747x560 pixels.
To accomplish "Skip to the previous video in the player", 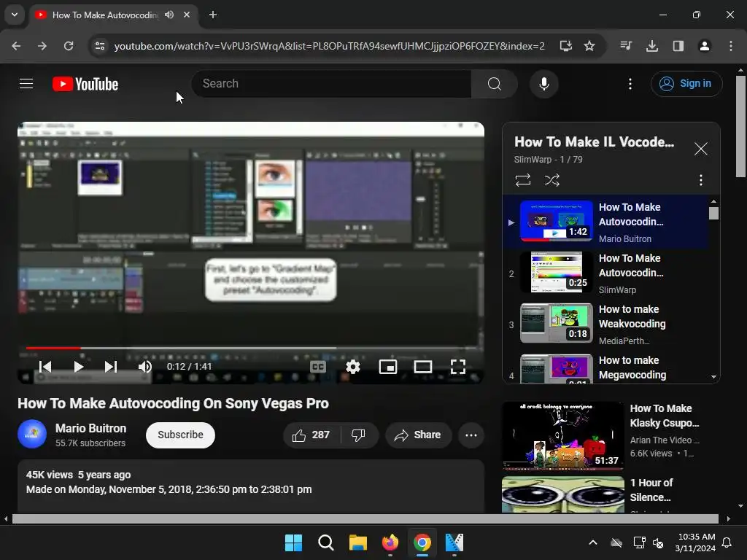I will (45, 366).
